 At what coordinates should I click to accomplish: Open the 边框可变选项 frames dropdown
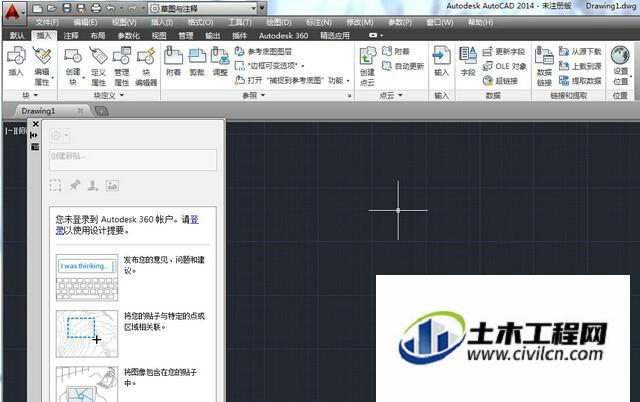tap(270, 66)
